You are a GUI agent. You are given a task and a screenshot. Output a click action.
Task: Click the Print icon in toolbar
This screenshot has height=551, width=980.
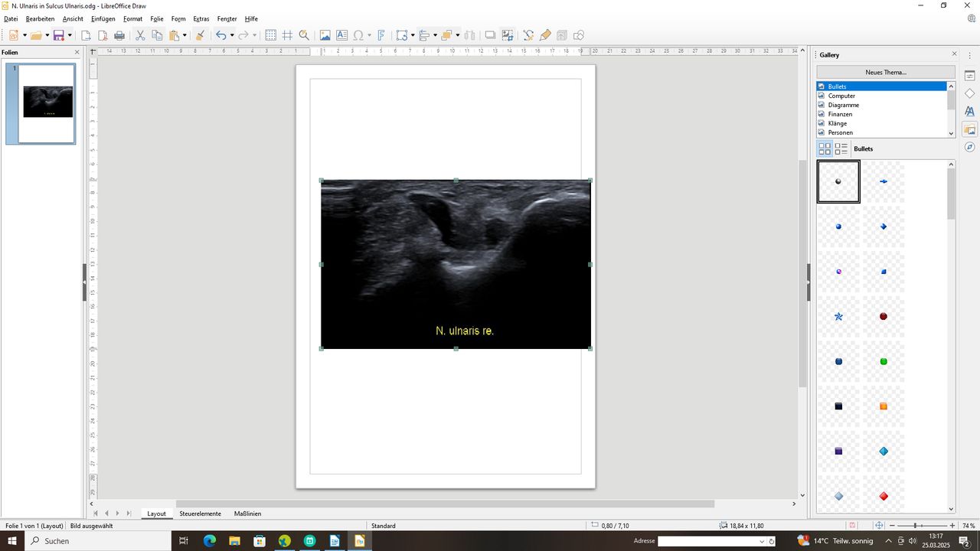119,35
